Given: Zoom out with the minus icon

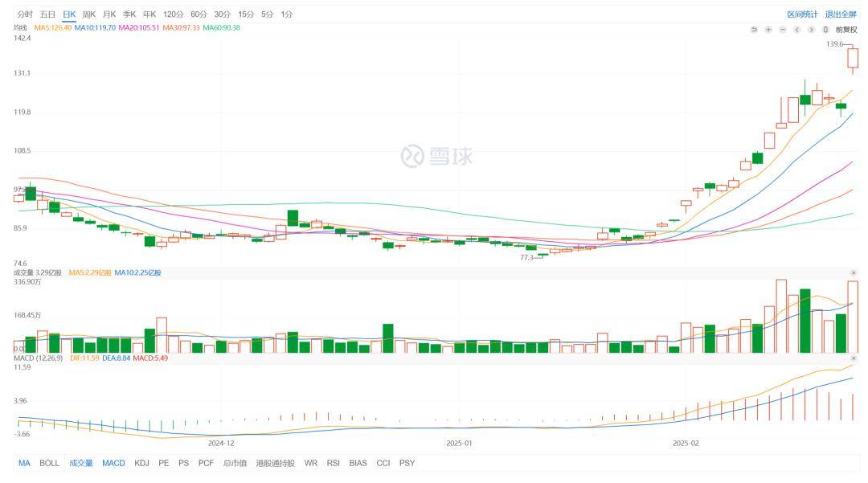Looking at the screenshot, I should 782,29.
